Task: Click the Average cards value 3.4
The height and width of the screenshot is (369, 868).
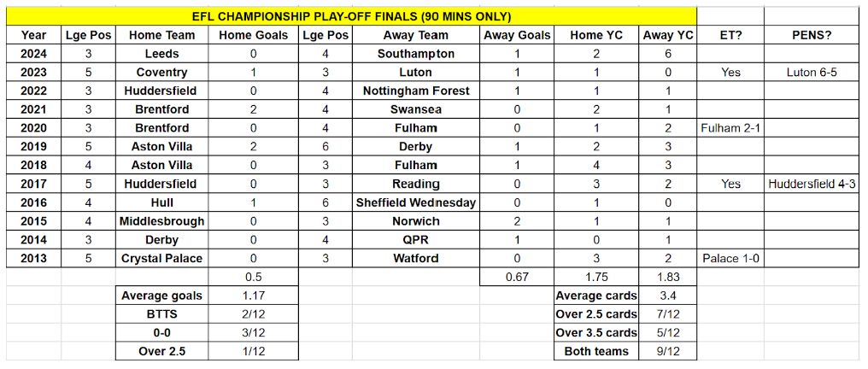Action: [668, 296]
